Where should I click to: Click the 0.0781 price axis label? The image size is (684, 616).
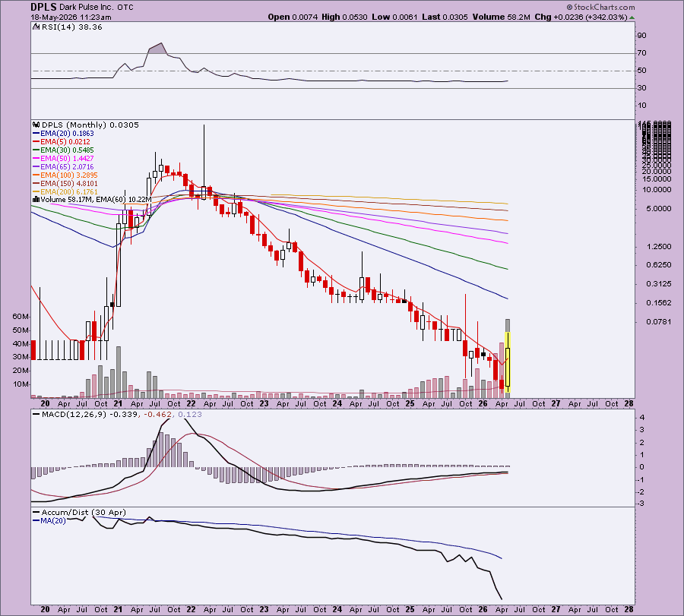coord(658,322)
